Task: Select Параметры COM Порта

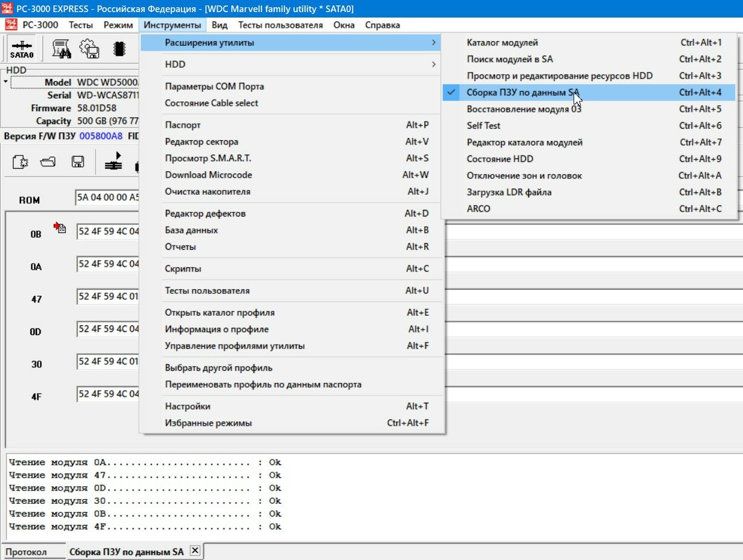Action: pyautogui.click(x=292, y=86)
